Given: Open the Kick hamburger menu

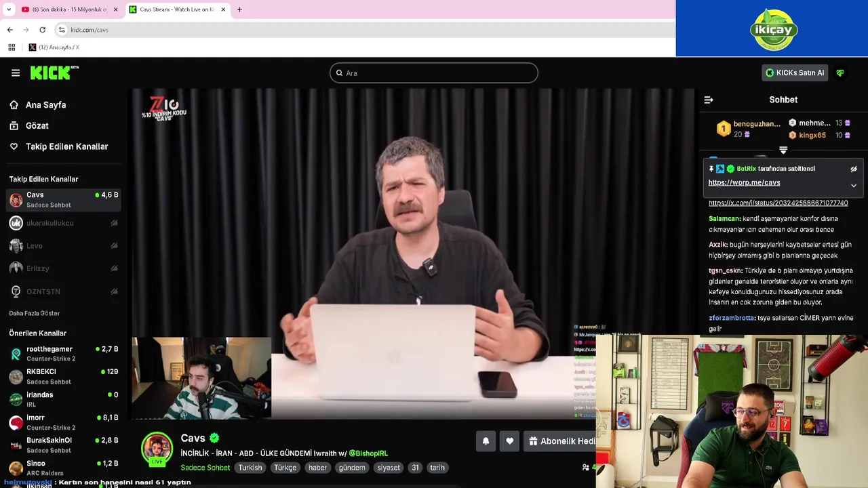Looking at the screenshot, I should (x=16, y=73).
